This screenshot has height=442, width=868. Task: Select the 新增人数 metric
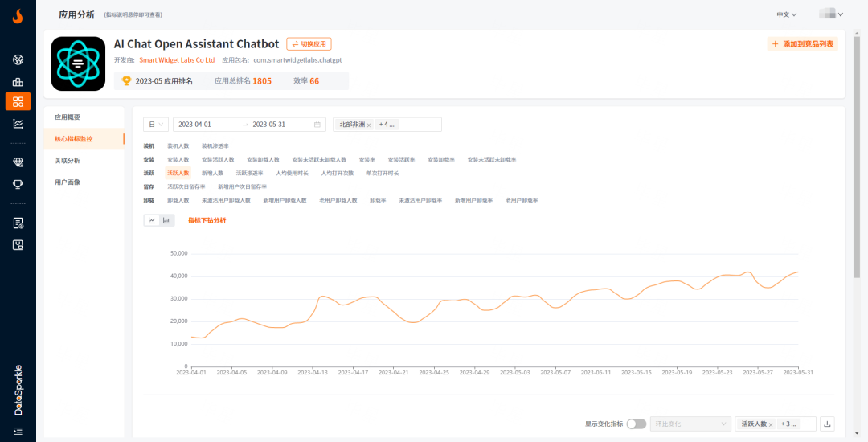(x=212, y=173)
